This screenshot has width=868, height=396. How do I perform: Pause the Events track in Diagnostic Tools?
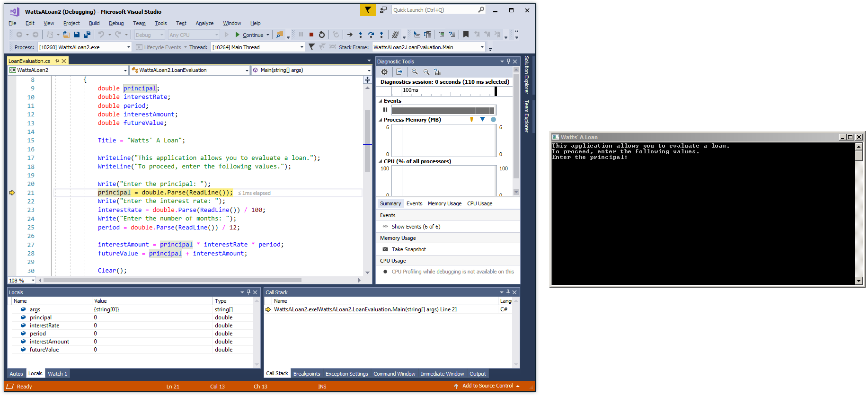tap(385, 110)
